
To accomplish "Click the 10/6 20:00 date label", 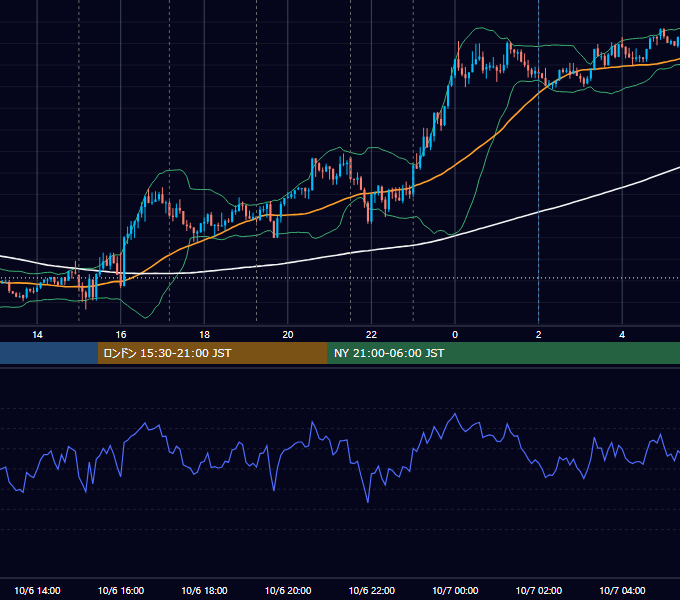I will (288, 590).
